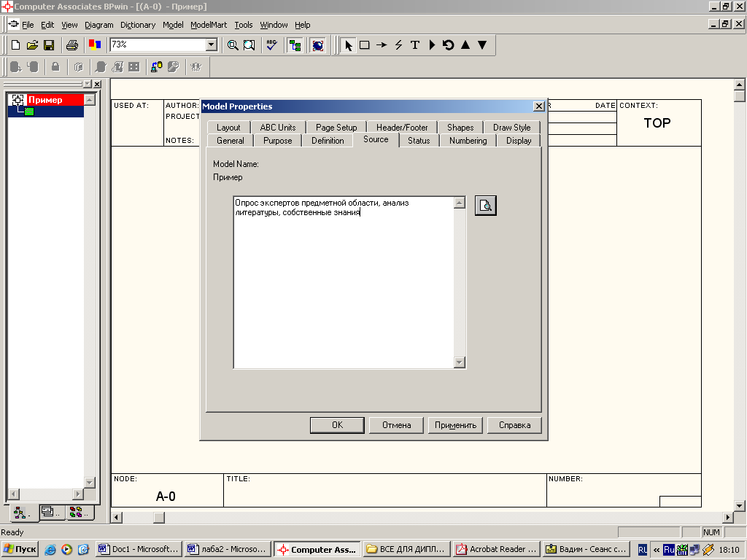Select the Precedence Arrow tool

click(x=382, y=45)
